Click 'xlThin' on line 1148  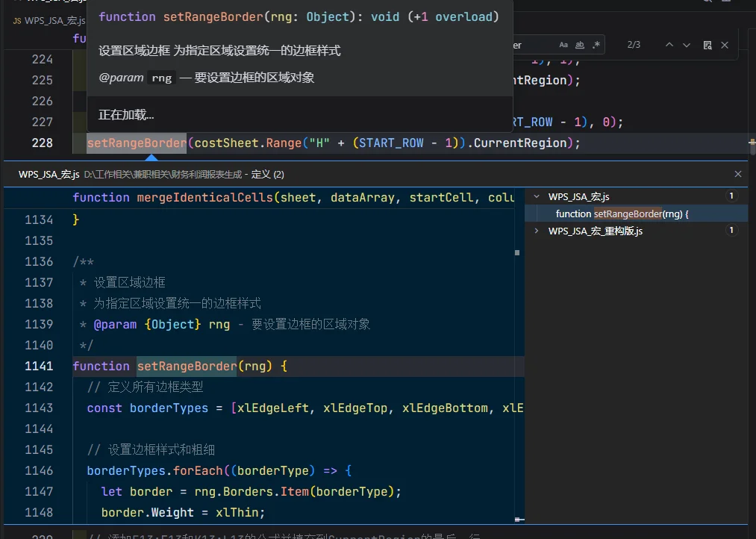coord(237,512)
